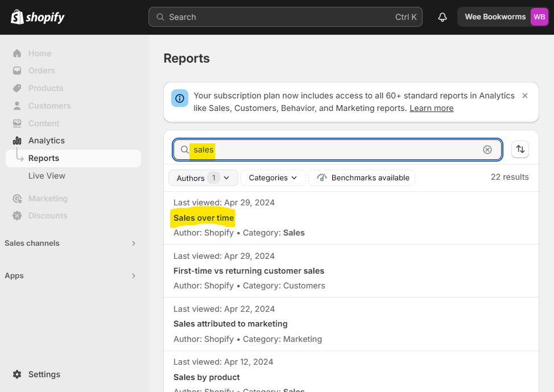Click the info icon in banner

coord(180,98)
